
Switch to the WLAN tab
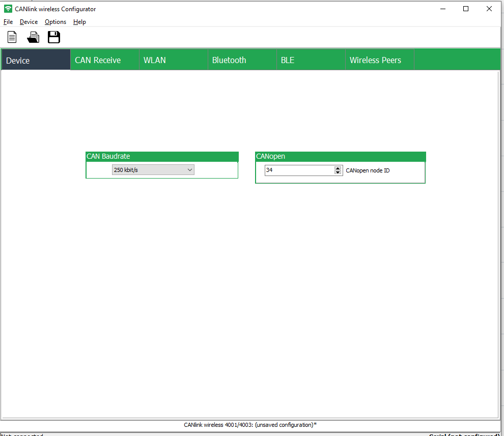click(x=154, y=60)
